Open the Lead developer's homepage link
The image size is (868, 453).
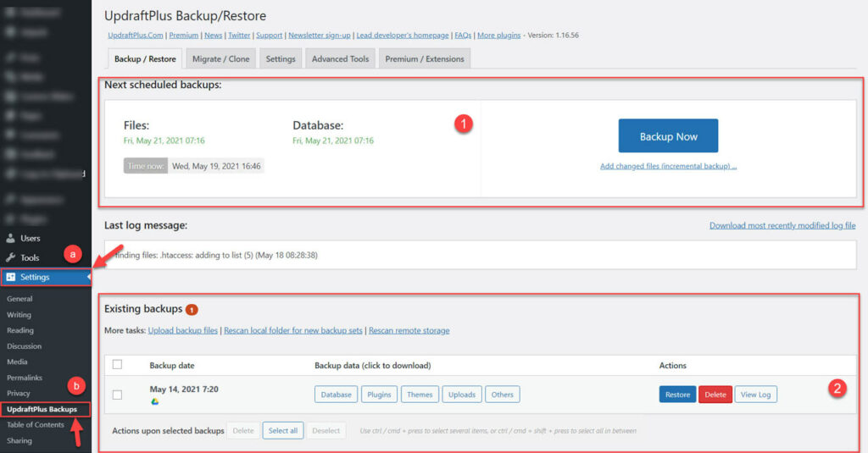pyautogui.click(x=403, y=36)
